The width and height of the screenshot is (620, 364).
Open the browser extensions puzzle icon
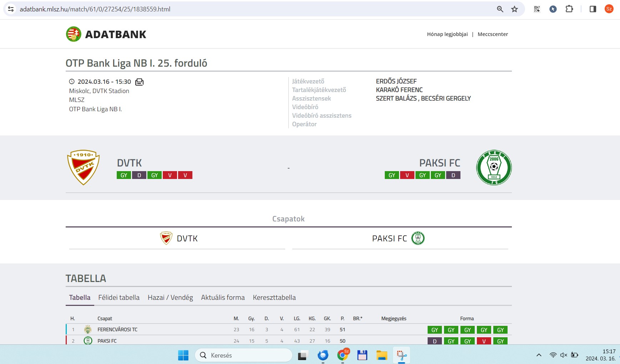[x=569, y=9]
